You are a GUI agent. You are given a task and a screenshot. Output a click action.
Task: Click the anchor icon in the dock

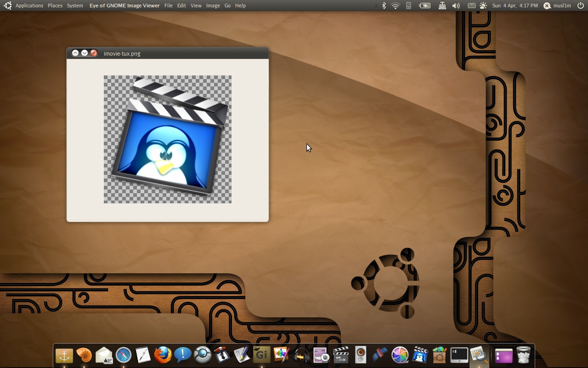coord(64,355)
